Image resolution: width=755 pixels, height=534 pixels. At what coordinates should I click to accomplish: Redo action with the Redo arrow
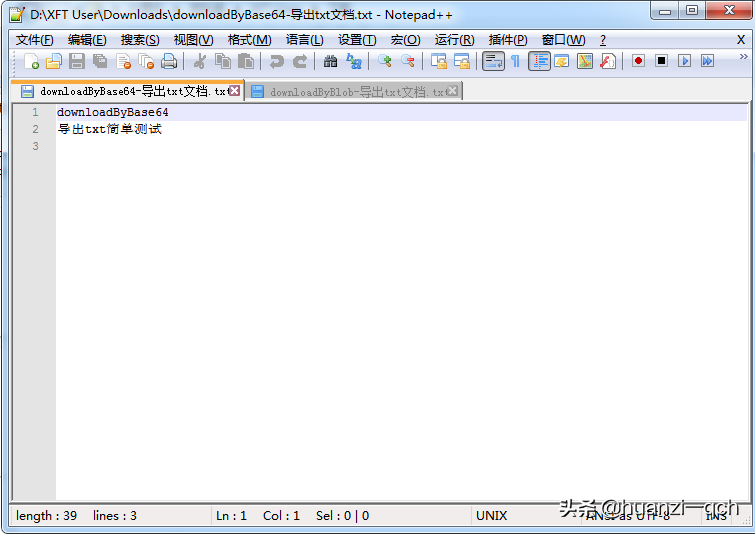[x=300, y=61]
